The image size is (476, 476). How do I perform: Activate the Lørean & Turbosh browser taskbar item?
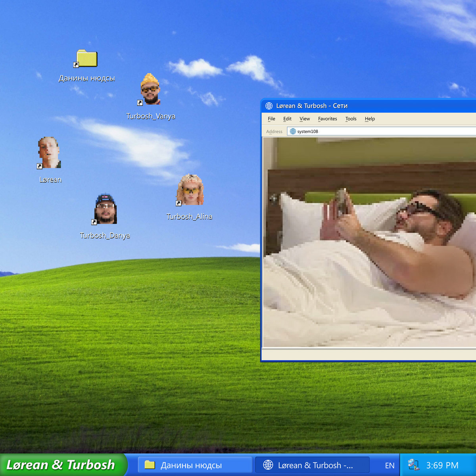(x=312, y=465)
